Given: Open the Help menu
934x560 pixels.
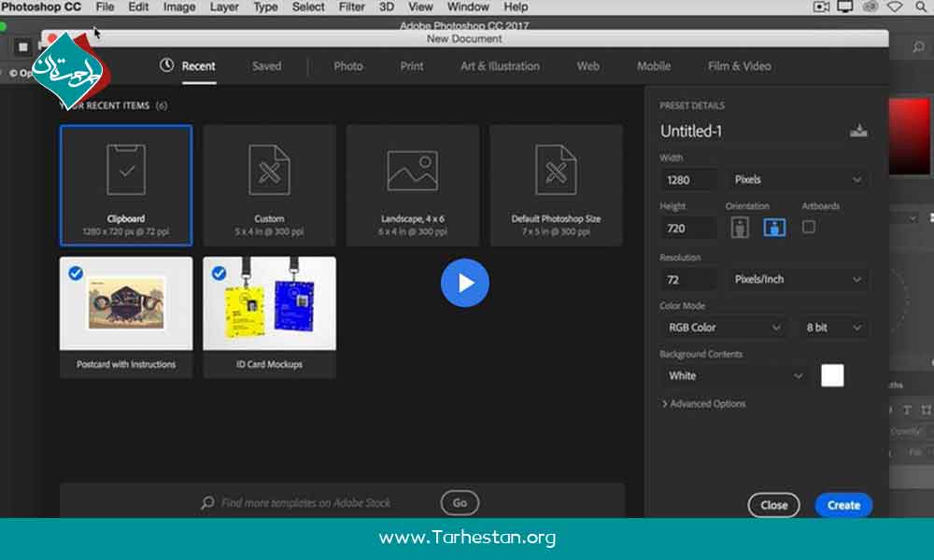Looking at the screenshot, I should click(x=516, y=7).
